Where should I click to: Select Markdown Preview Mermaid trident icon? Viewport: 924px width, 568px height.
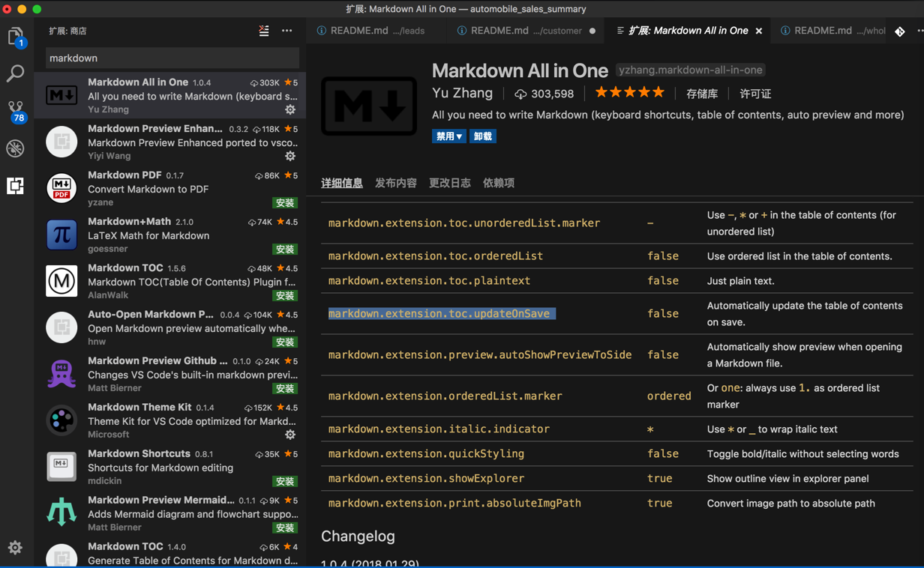tap(61, 513)
